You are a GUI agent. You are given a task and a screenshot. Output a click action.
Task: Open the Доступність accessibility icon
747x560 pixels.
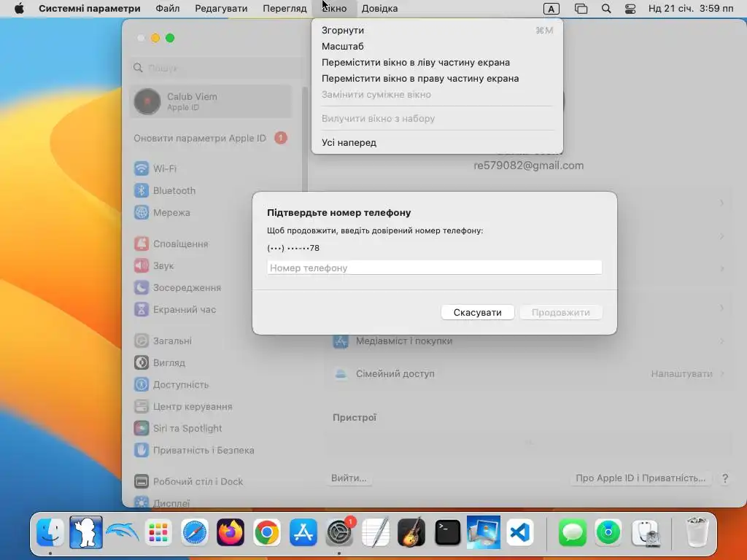(x=142, y=385)
